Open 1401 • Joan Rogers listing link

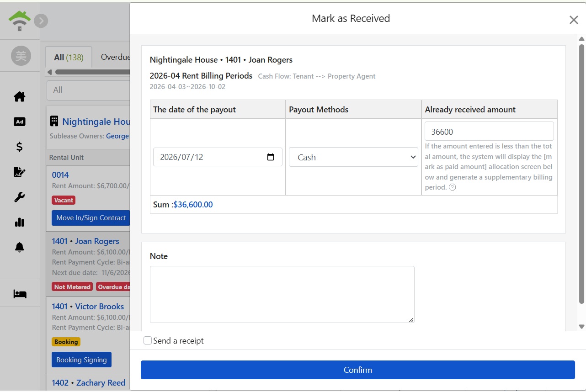point(85,241)
